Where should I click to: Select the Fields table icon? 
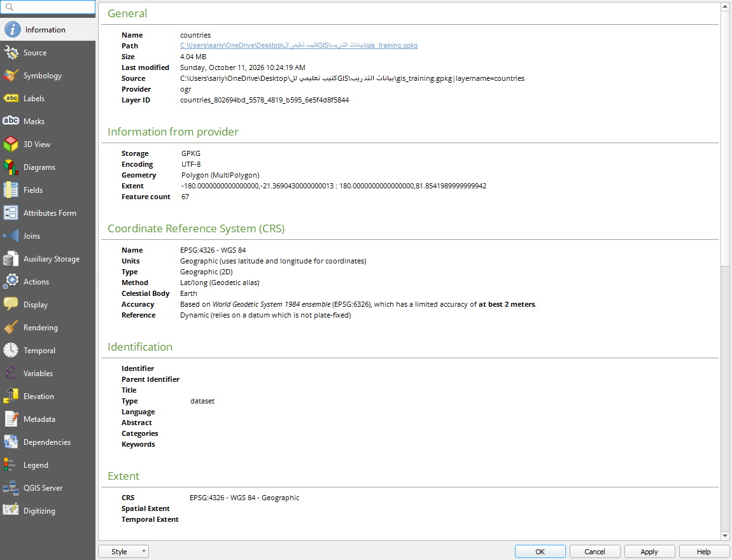[11, 190]
